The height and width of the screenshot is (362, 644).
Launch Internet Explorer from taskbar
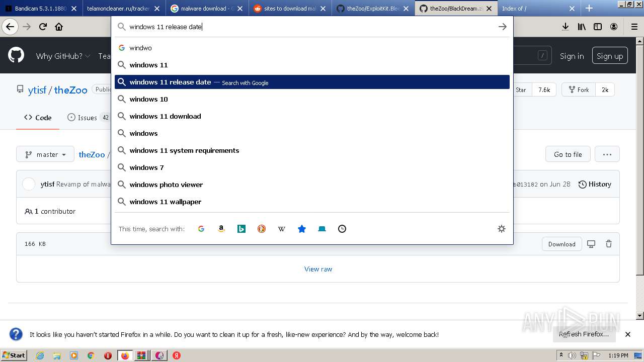click(x=40, y=355)
